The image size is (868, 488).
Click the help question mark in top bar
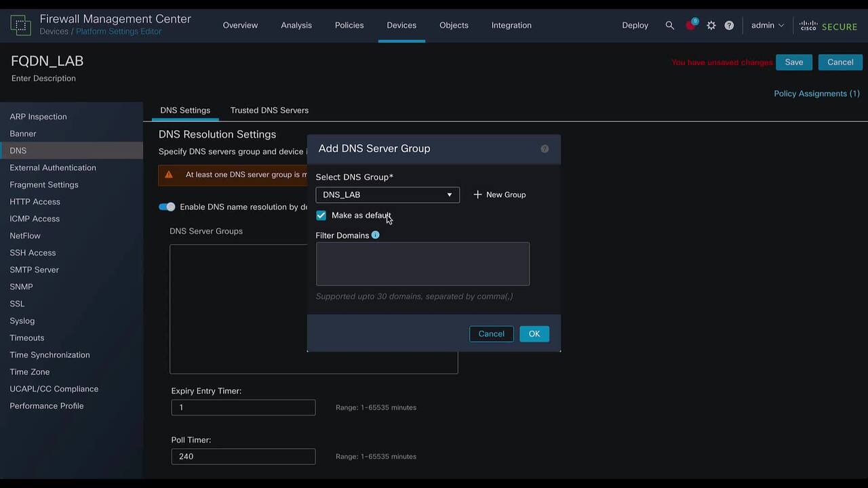tap(729, 25)
